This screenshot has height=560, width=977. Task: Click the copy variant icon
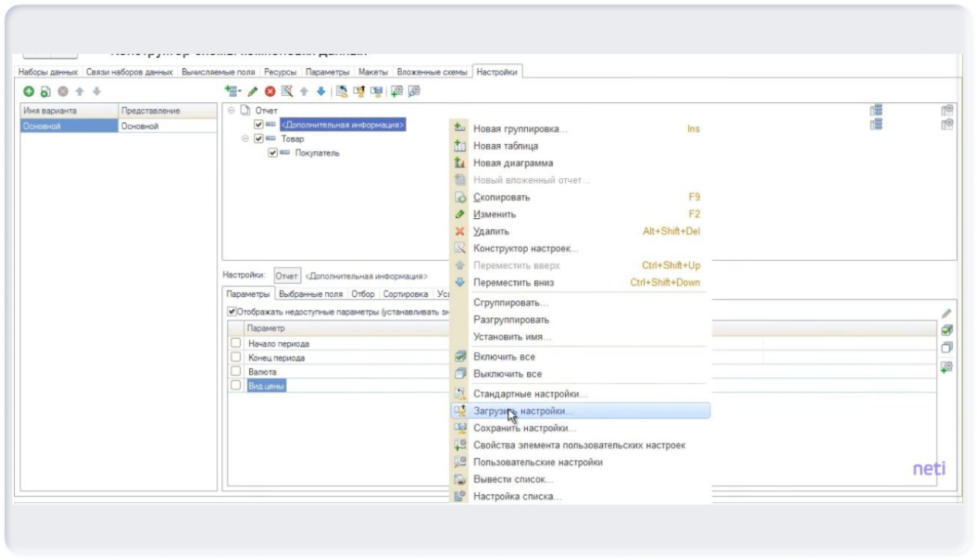(45, 91)
